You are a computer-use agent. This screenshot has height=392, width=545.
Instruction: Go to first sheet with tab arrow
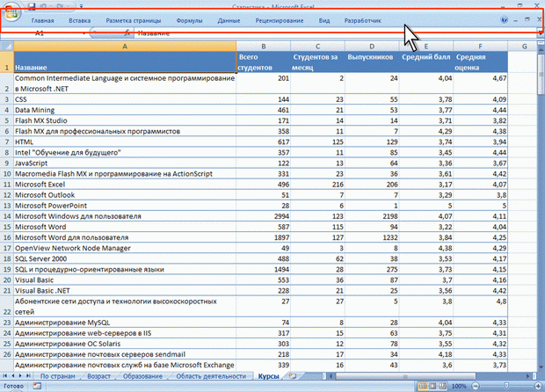[5, 375]
